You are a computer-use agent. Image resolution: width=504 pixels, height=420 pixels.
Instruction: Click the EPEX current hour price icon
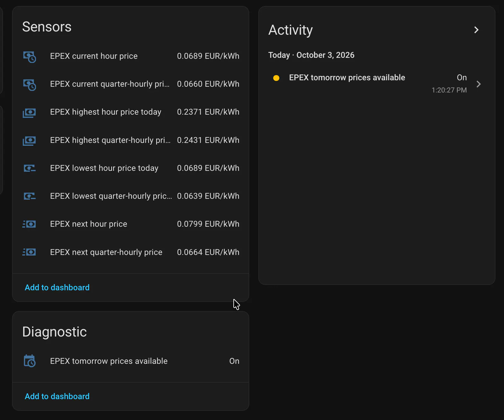coord(30,57)
